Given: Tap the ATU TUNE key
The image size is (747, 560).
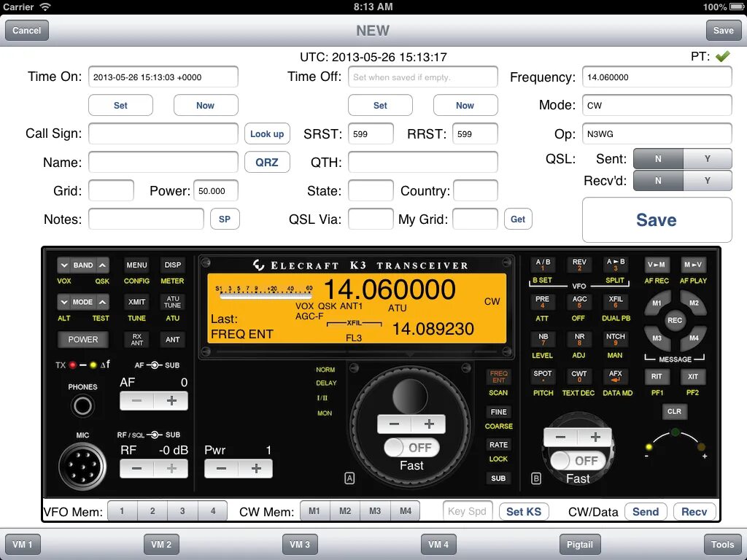Looking at the screenshot, I should pyautogui.click(x=172, y=302).
